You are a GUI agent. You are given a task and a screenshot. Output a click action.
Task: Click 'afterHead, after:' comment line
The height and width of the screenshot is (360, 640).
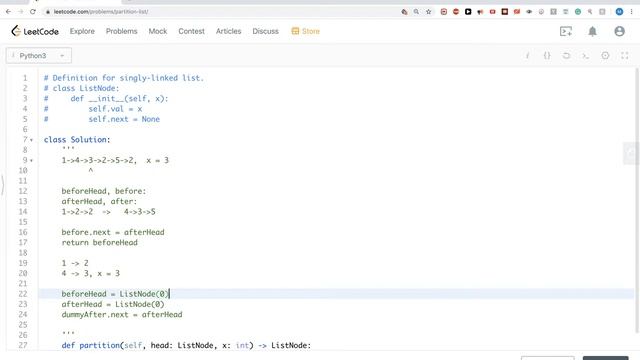[x=100, y=201]
